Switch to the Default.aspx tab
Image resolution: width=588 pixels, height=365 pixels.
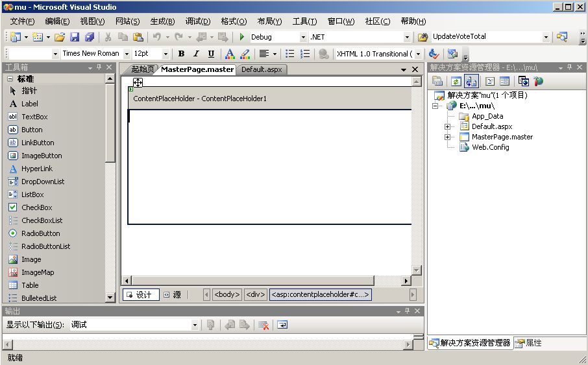coord(262,69)
